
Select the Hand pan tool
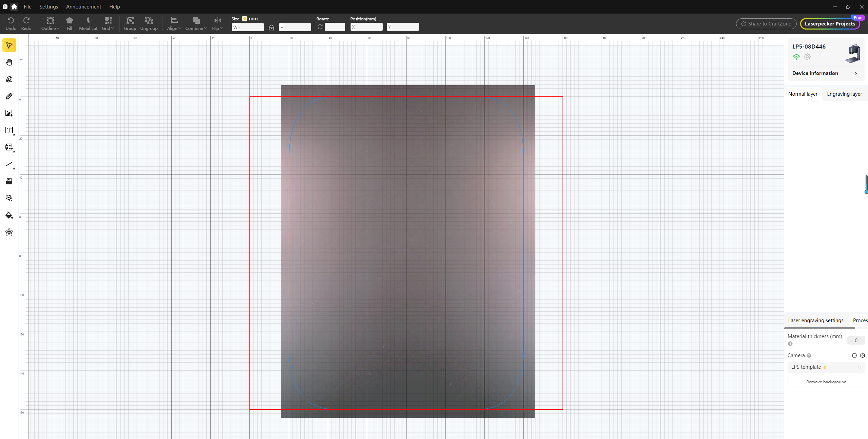tap(9, 62)
